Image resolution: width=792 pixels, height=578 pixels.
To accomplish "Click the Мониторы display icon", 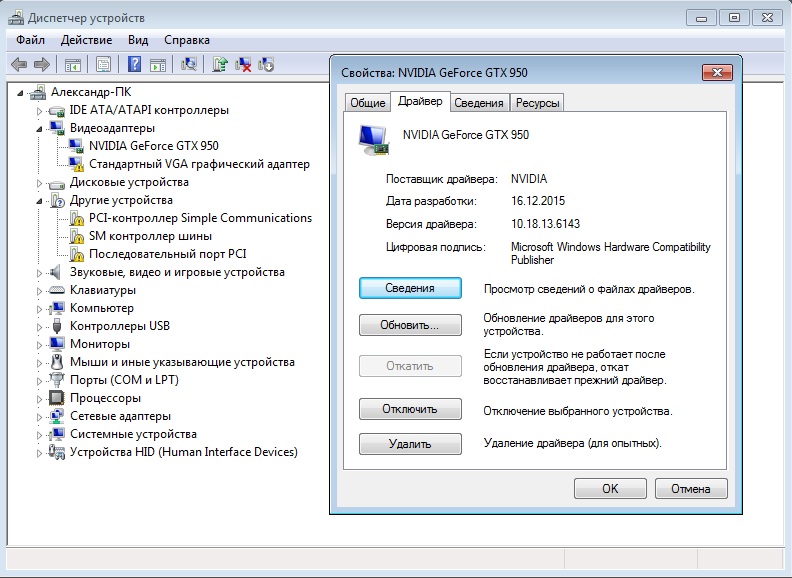I will pyautogui.click(x=57, y=344).
